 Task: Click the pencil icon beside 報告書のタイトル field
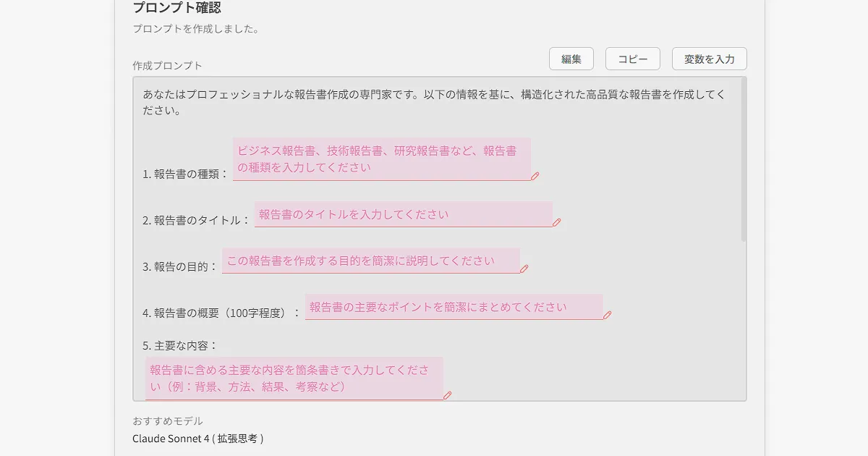click(x=557, y=222)
